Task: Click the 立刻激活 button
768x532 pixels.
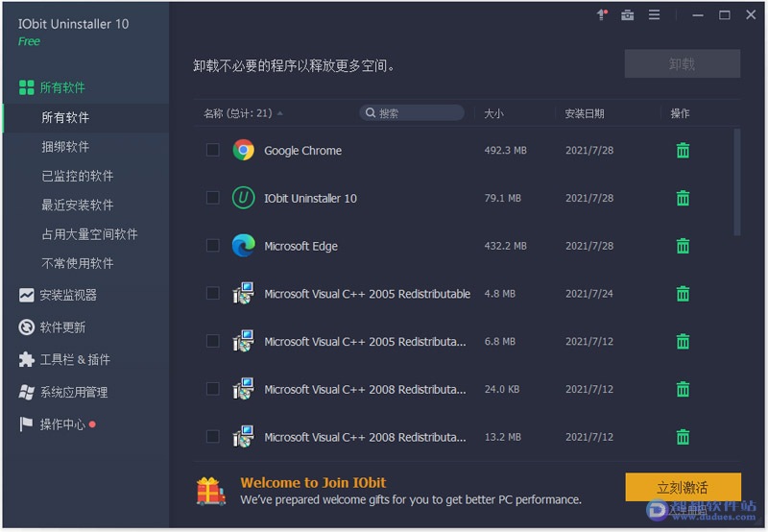Action: tap(683, 487)
